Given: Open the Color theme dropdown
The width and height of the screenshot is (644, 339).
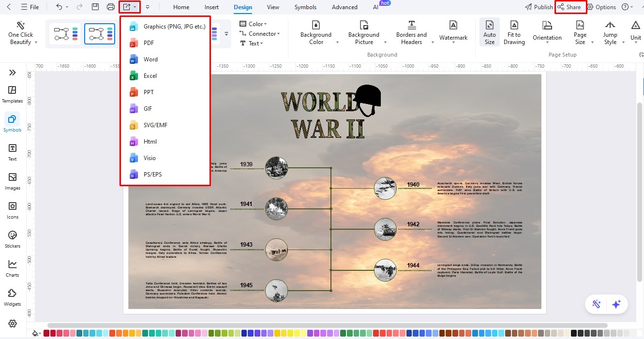Looking at the screenshot, I should 254,24.
